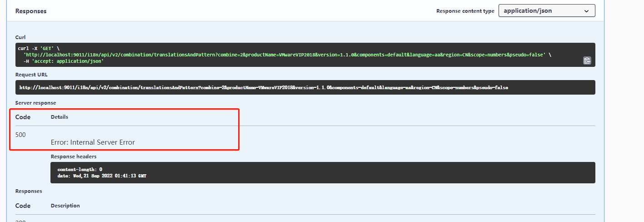This screenshot has width=644, height=222.
Task: Click the 'Description' column header
Action: click(x=65, y=206)
